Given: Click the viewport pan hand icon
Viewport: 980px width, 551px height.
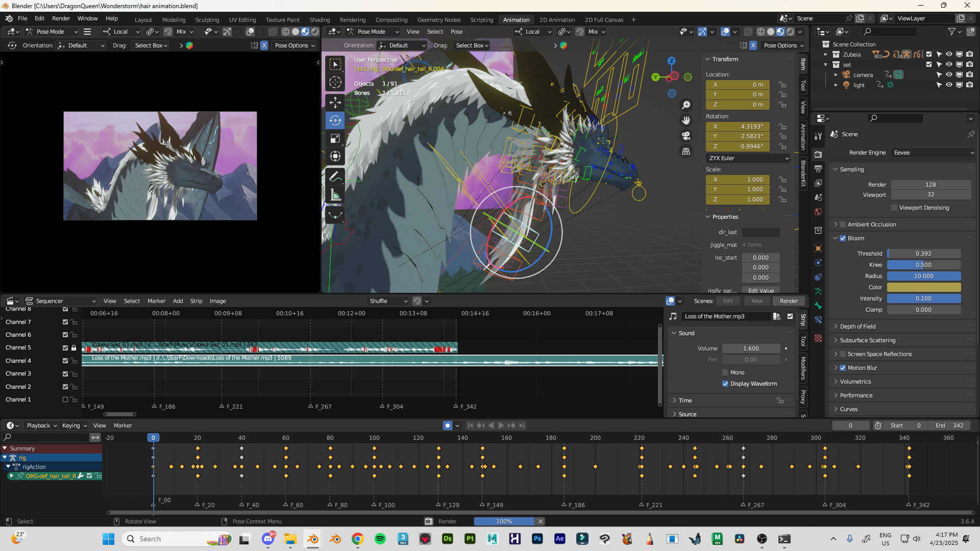Looking at the screenshot, I should click(x=686, y=120).
